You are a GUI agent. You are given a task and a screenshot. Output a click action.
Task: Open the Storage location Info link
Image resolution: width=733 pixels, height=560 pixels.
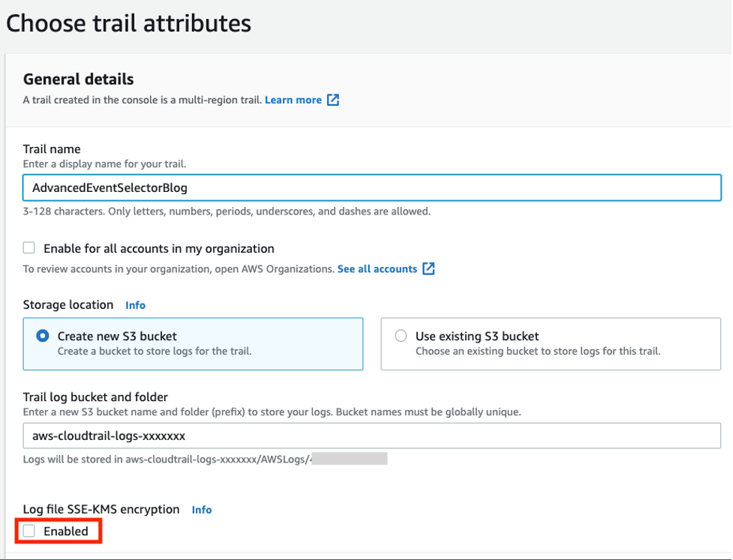[x=135, y=304]
